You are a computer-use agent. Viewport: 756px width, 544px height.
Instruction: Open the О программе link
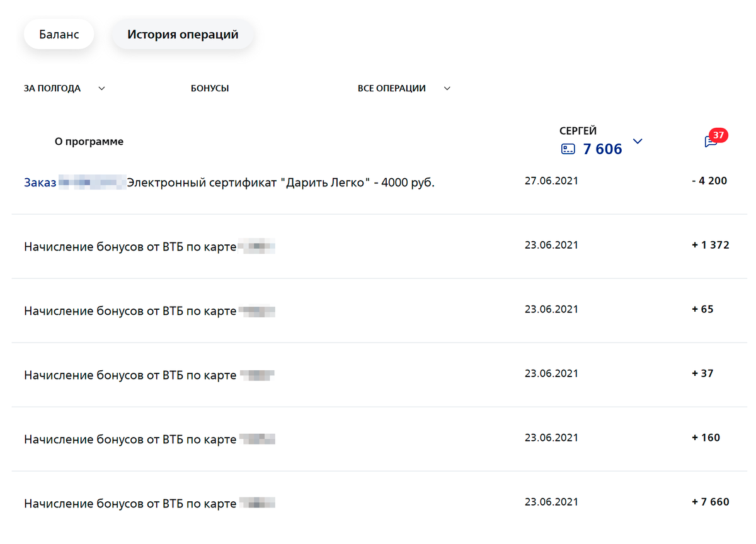point(89,142)
